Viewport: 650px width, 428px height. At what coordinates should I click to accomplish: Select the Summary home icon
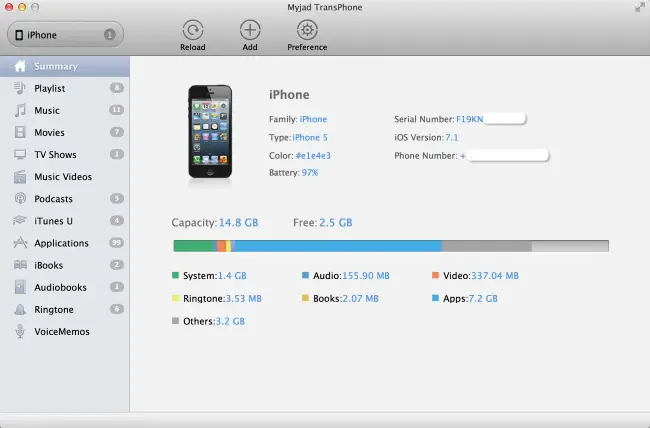click(20, 66)
